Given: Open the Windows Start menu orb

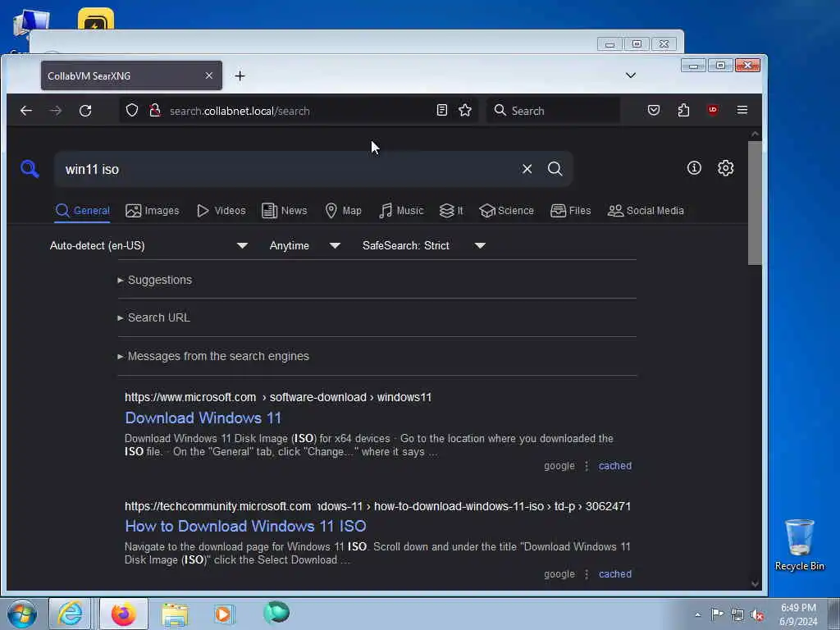Looking at the screenshot, I should pos(22,614).
